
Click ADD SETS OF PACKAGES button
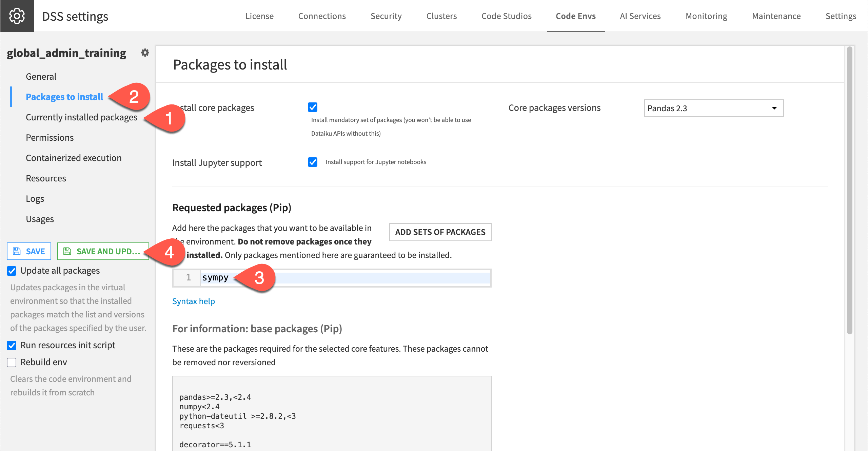[440, 232]
